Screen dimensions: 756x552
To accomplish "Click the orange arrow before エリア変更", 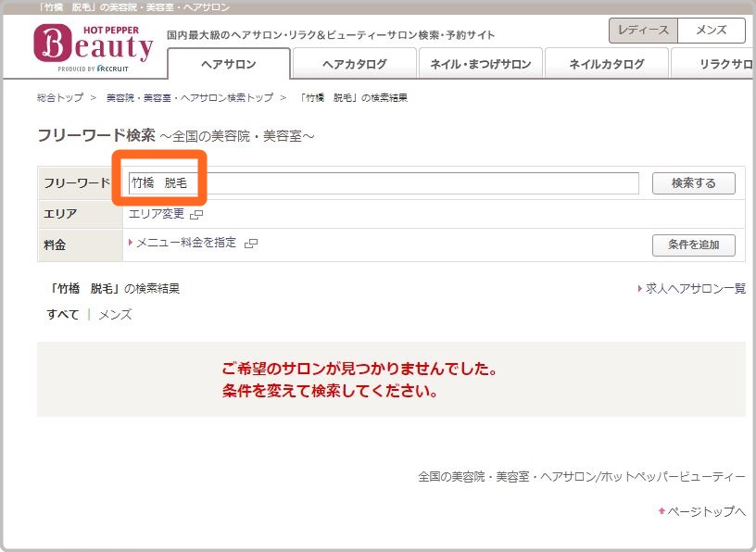I will [126, 214].
